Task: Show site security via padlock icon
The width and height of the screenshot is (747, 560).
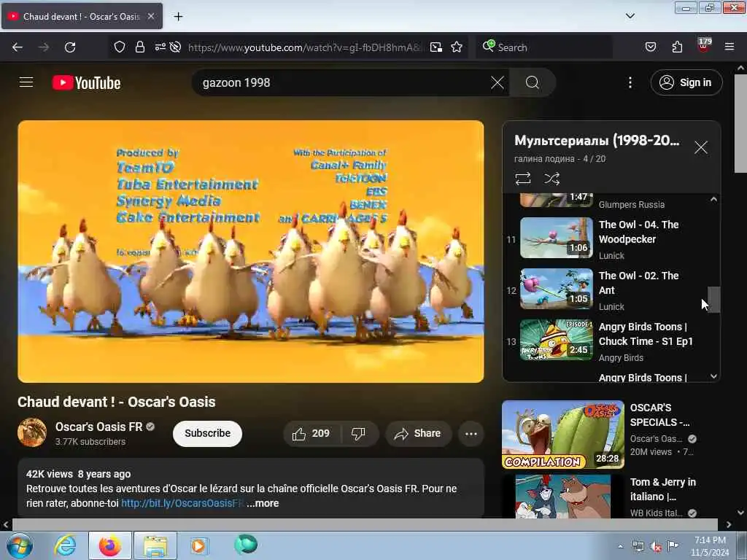Action: click(x=139, y=47)
